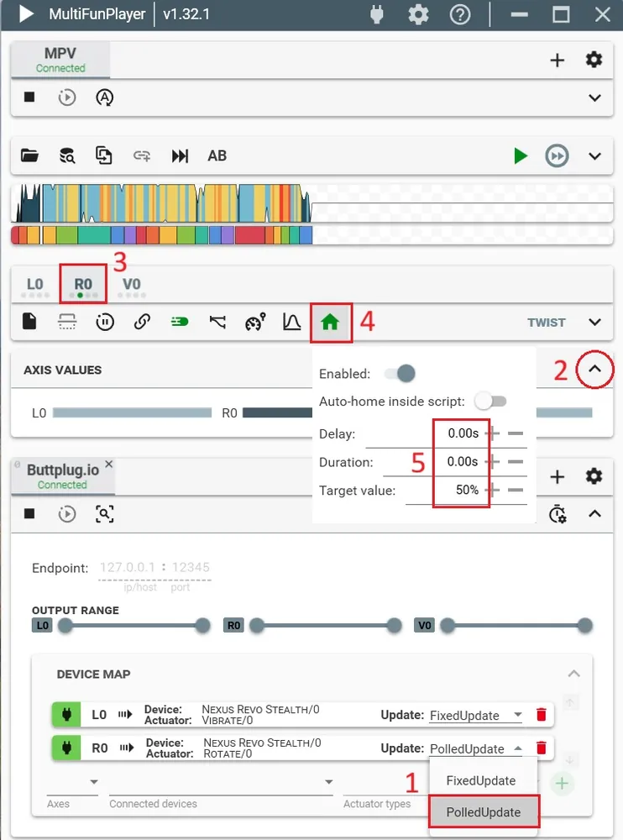Click the plug connect icon in title bar
This screenshot has height=840, width=623.
pos(377,14)
